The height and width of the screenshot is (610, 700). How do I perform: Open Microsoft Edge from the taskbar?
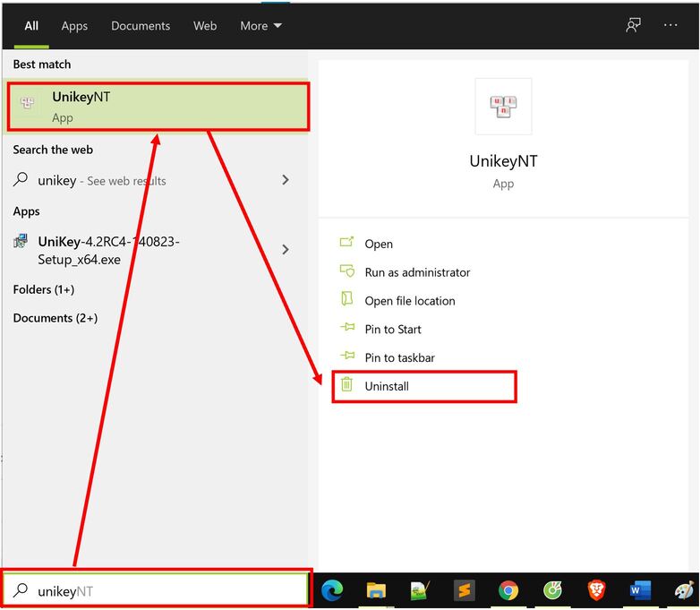(333, 590)
